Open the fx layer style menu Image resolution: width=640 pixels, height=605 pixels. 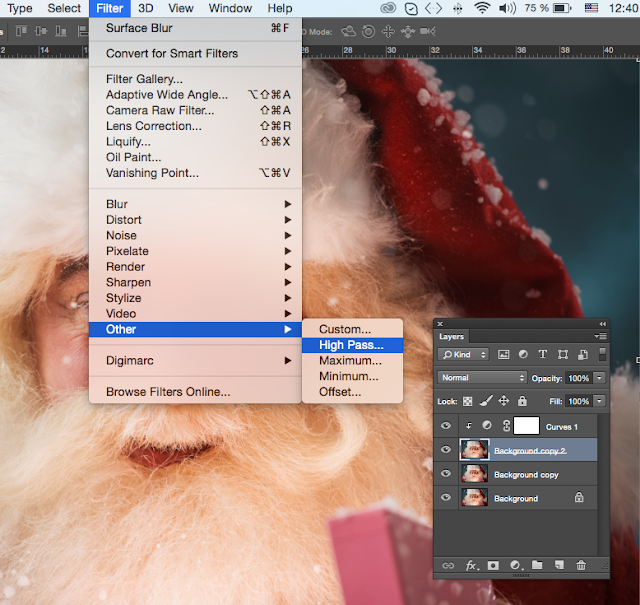point(471,565)
